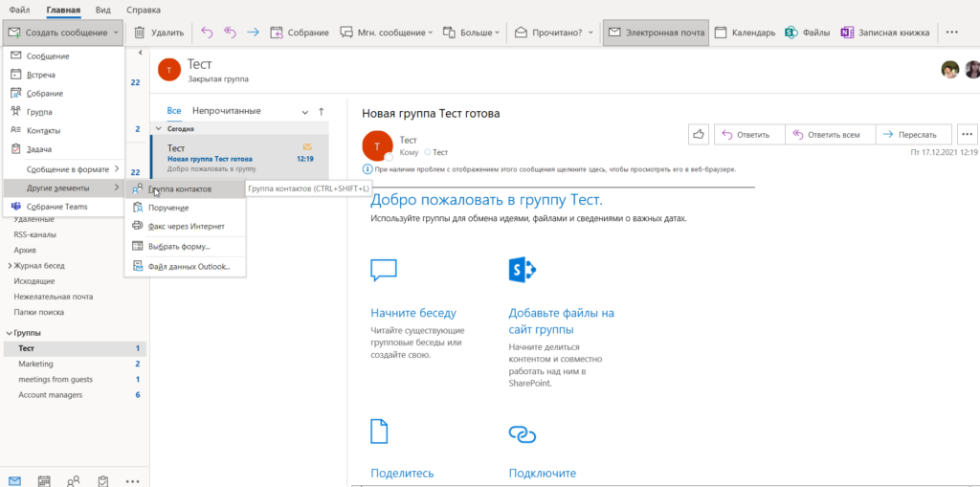Click the Ответить button in reading pane
980x487 pixels.
(748, 134)
